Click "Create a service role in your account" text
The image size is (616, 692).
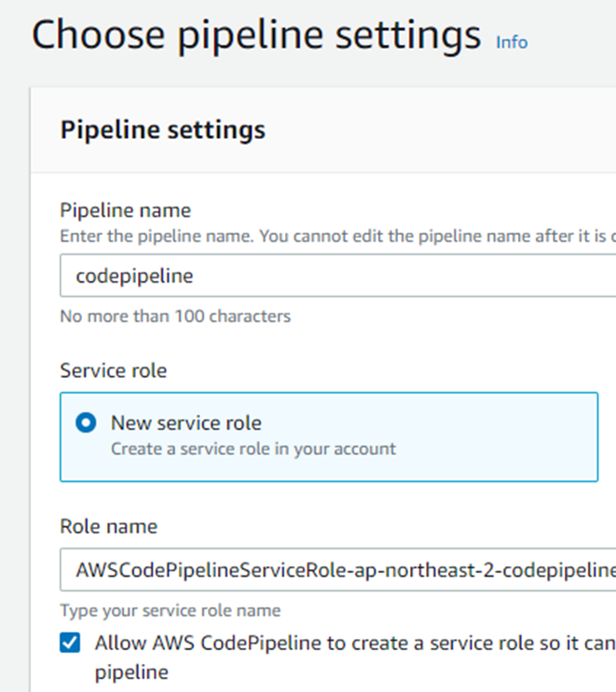(x=253, y=449)
